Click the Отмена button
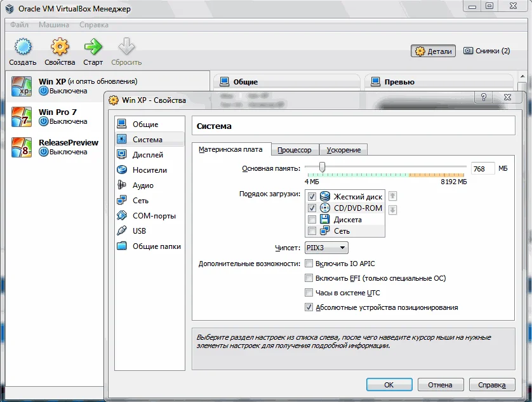This screenshot has height=402, width=532. pyautogui.click(x=441, y=385)
